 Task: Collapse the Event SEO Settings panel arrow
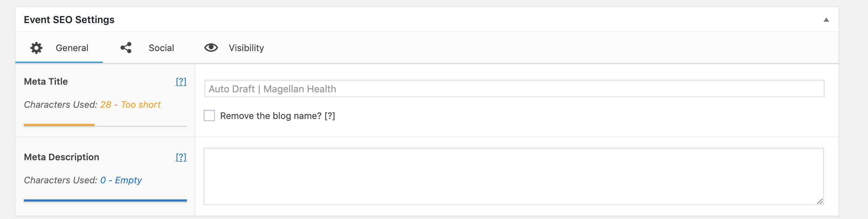coord(826,20)
